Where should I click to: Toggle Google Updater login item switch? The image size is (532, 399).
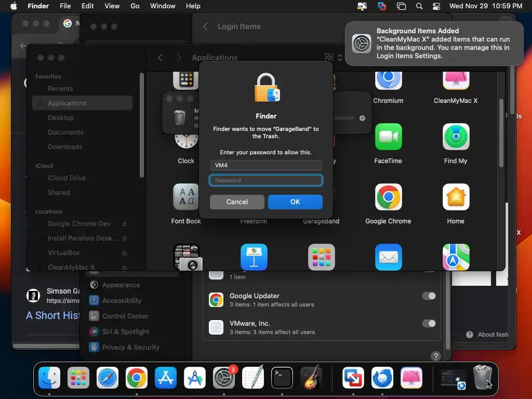(429, 296)
